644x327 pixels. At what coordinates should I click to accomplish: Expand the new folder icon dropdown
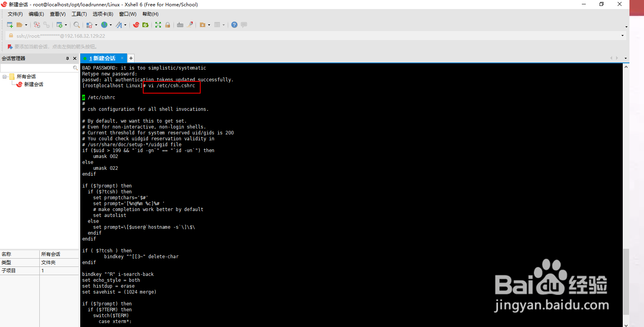coord(209,25)
